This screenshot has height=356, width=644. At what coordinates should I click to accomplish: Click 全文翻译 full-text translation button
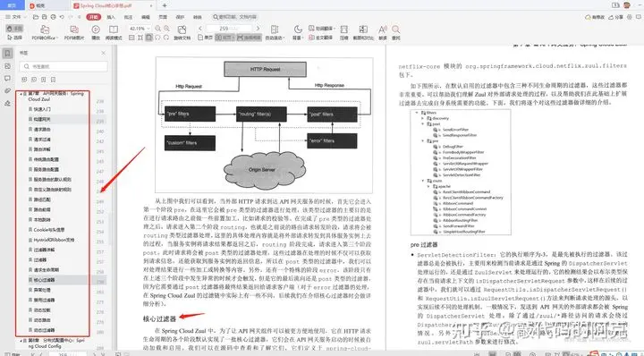click(x=320, y=38)
